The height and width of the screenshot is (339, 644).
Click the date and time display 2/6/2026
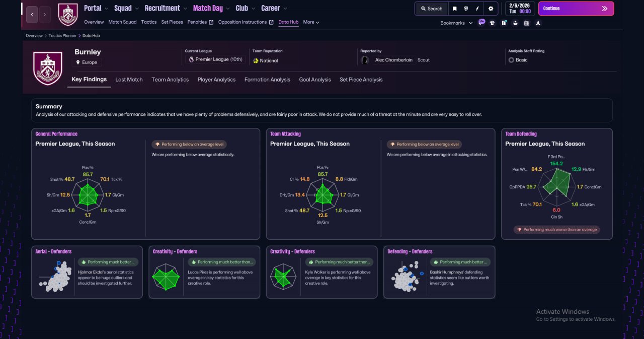coord(520,9)
